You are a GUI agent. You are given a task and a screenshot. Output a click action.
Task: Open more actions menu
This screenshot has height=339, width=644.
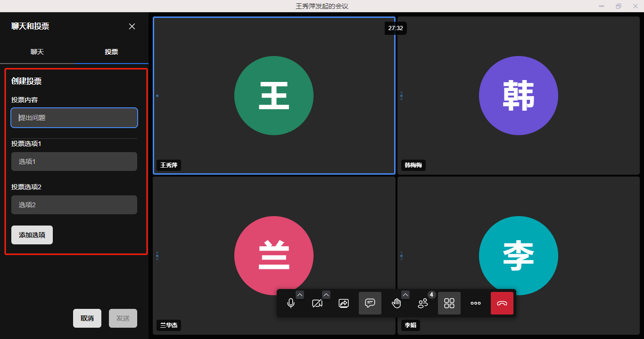point(476,303)
